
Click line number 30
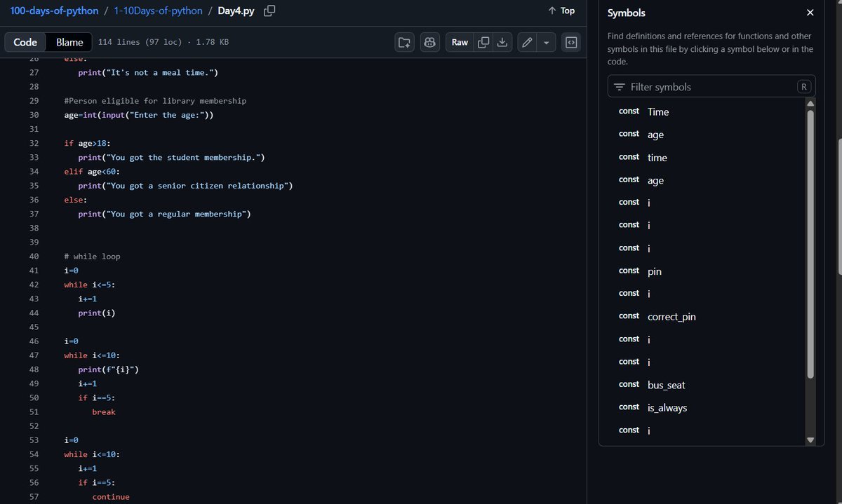(x=34, y=115)
